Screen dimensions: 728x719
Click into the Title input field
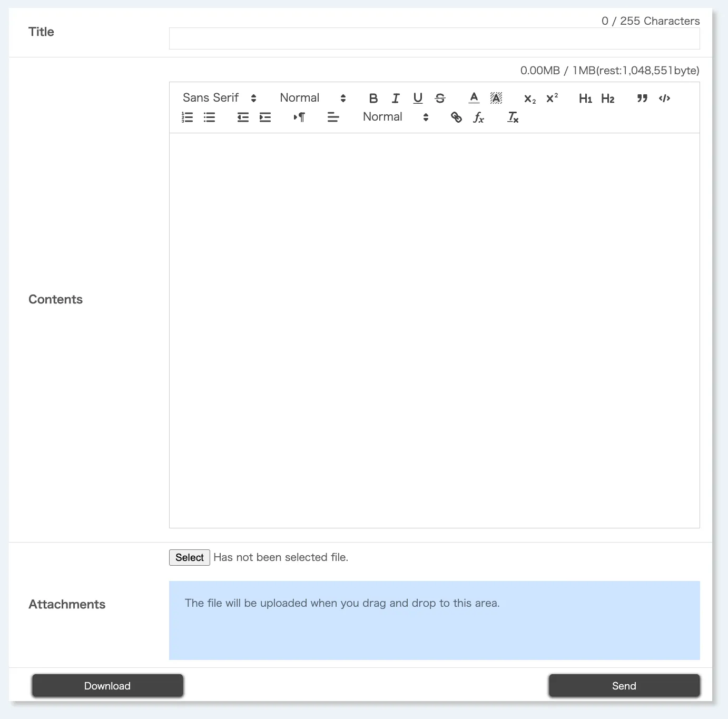pos(434,39)
